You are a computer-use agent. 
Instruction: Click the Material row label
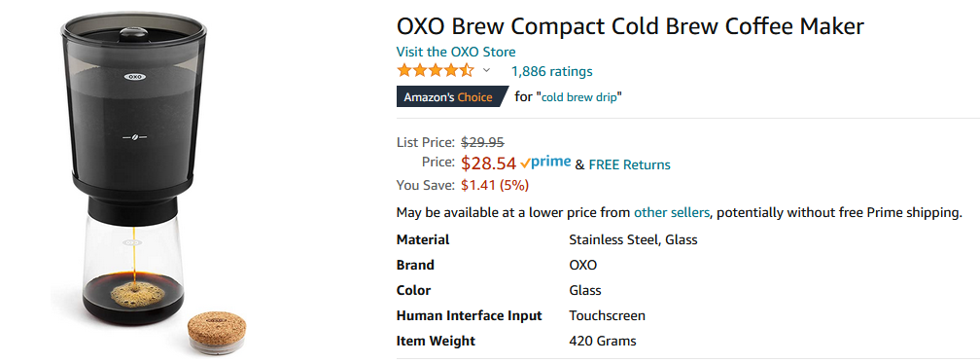coord(423,239)
